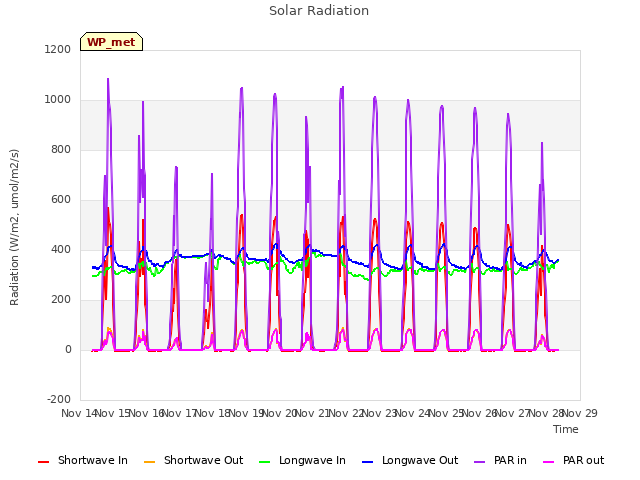Click the PAR in peak on Nov 22
Screen dimensions: 640x480
pyautogui.click(x=342, y=87)
